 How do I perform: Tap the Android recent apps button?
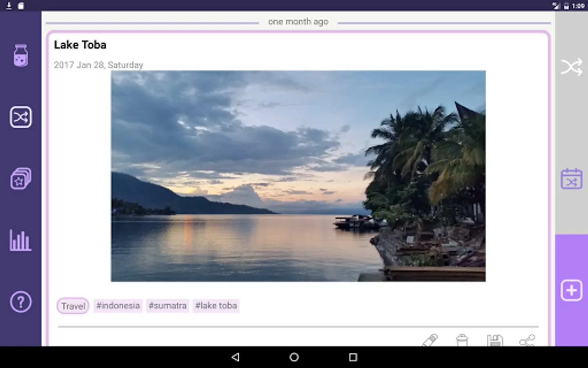[x=353, y=357]
